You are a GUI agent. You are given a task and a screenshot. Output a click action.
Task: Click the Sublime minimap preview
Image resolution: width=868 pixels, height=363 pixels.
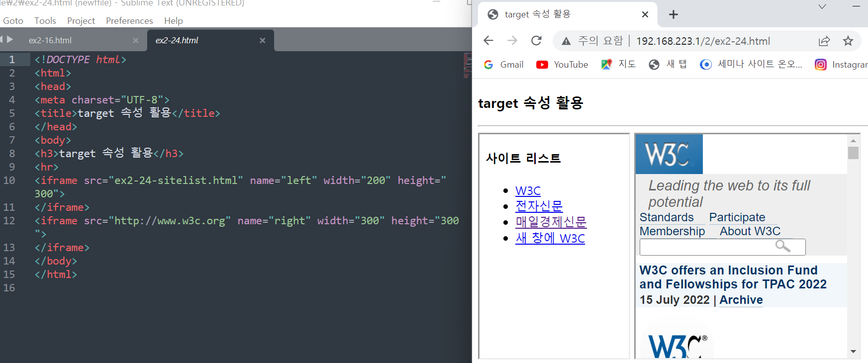pyautogui.click(x=467, y=66)
